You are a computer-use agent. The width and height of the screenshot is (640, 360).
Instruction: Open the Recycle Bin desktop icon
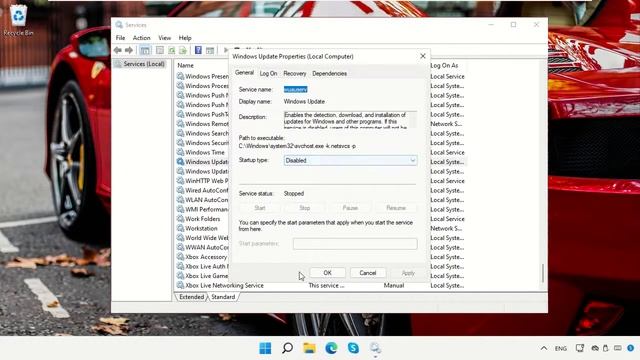pyautogui.click(x=18, y=20)
